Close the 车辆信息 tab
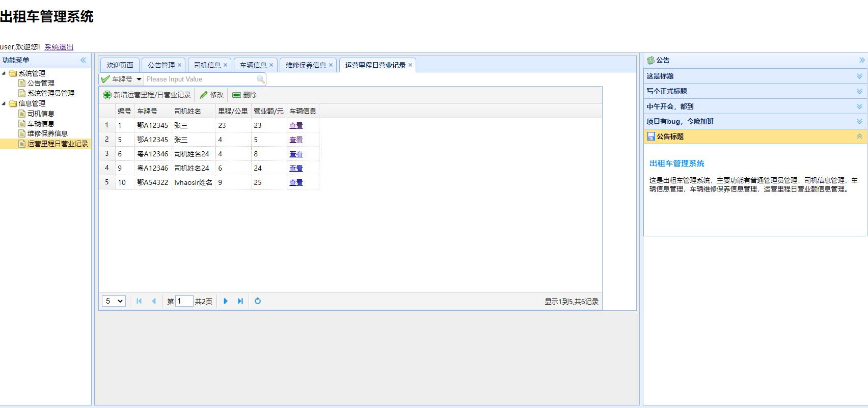The width and height of the screenshot is (868, 408). tap(271, 65)
